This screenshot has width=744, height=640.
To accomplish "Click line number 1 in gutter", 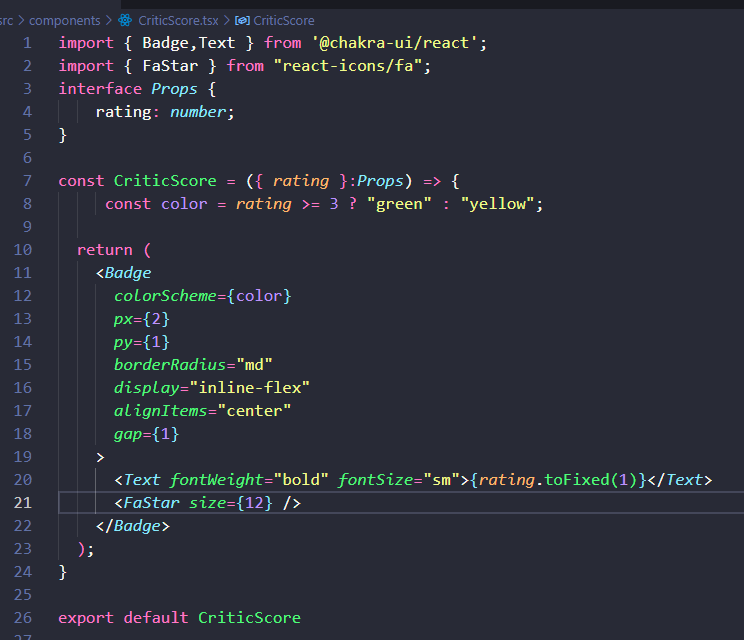I will pos(27,43).
